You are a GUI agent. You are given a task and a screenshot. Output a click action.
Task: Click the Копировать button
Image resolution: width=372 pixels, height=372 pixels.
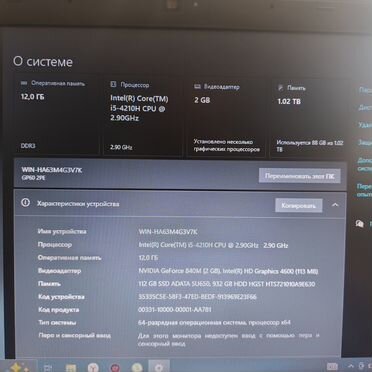point(299,206)
